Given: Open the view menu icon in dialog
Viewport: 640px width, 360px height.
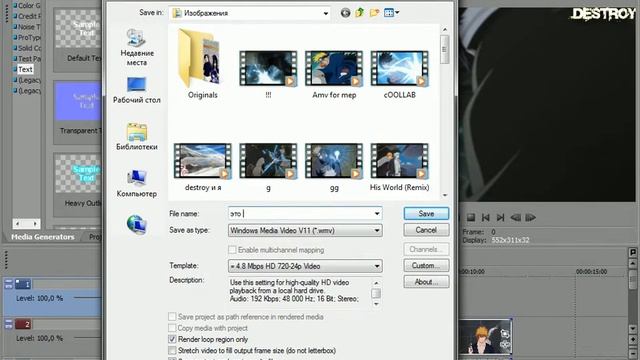Looking at the screenshot, I should click(x=389, y=13).
